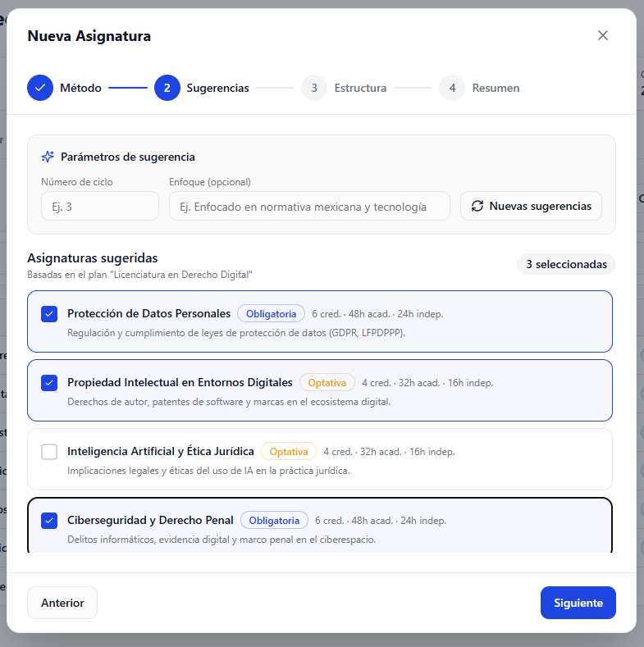
Task: Close the Nueva Asignatura dialog
Action: 603,35
